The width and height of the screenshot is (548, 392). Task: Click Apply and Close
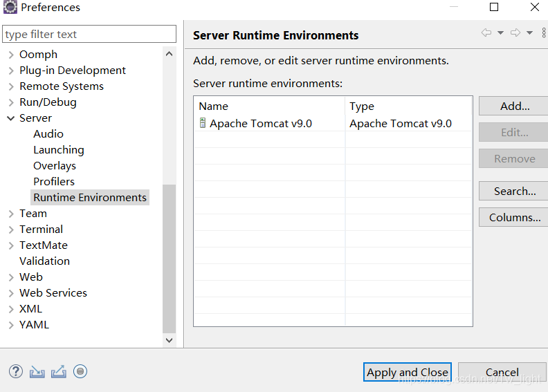pyautogui.click(x=407, y=372)
